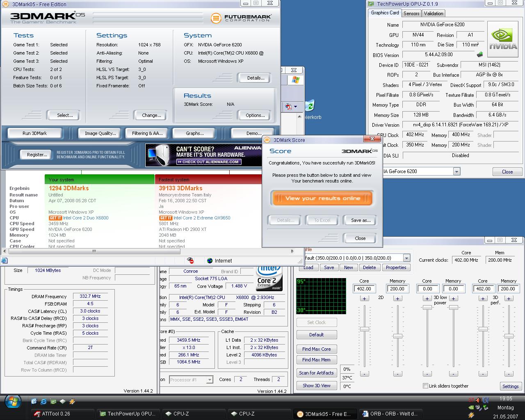This screenshot has height=420, width=525.
Task: Click Find Max Core in ATITool
Action: (x=317, y=349)
